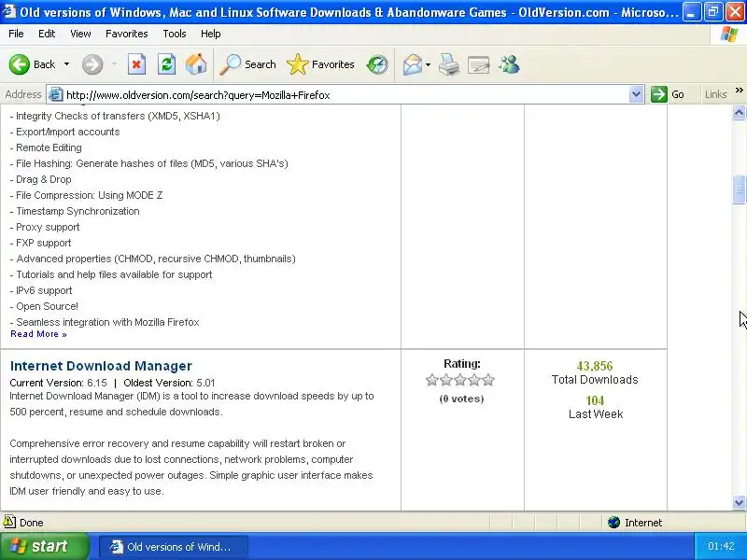747x560 pixels.
Task: Click the 'Export/Import accounts' feature line
Action: (x=64, y=132)
